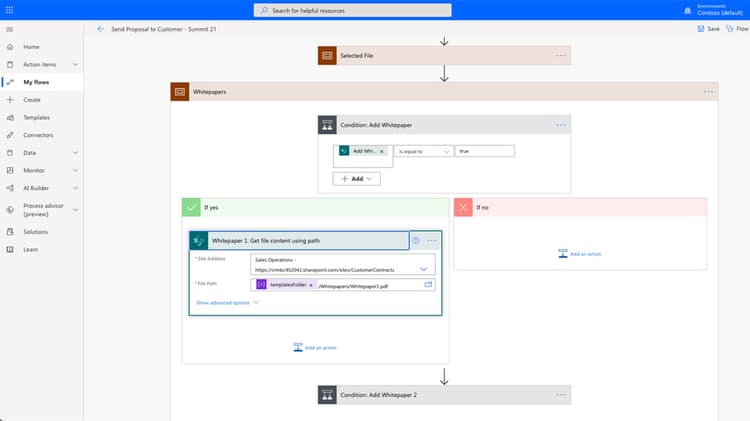Click the If yes branch header text
Image resolution: width=750 pixels, height=421 pixels.
(211, 208)
